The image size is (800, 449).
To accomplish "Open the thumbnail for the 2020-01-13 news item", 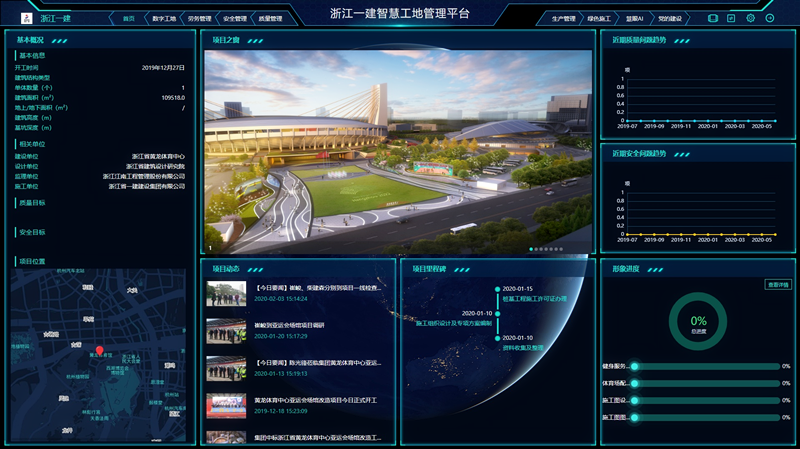I will pyautogui.click(x=226, y=368).
